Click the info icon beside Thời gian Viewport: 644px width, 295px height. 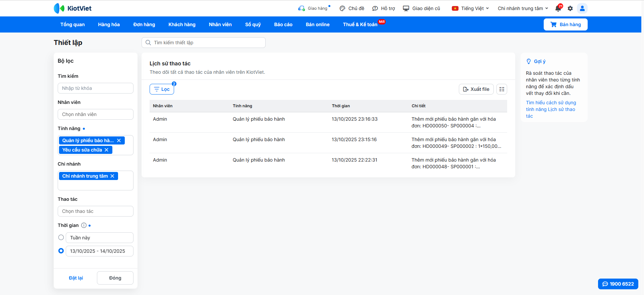click(84, 225)
